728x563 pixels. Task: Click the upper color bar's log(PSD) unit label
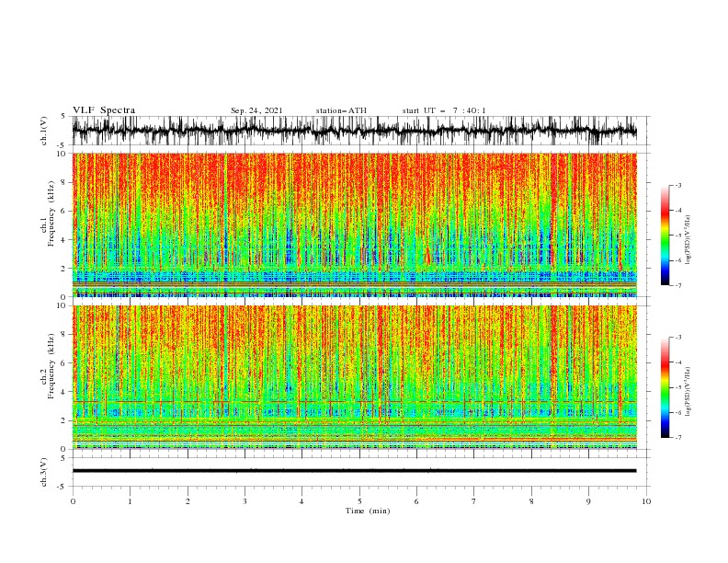click(688, 240)
